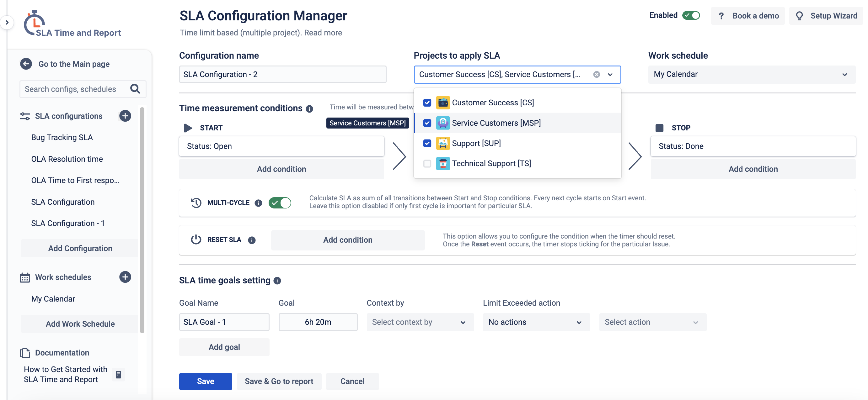Click the blue Save button
The width and height of the screenshot is (868, 400).
(x=205, y=381)
